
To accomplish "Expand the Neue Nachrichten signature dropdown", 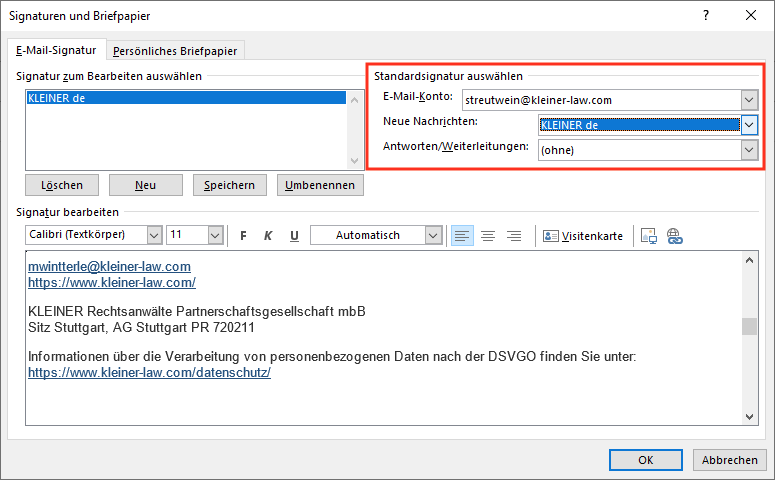I will (749, 125).
